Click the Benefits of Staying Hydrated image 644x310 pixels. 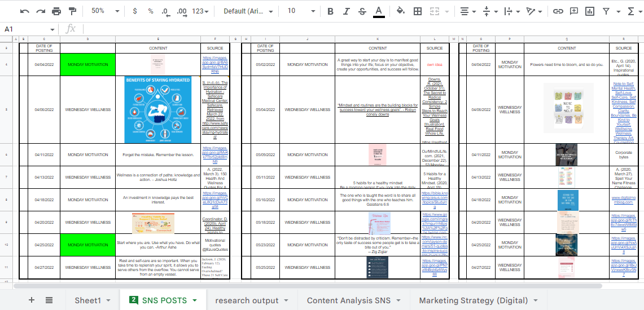click(x=158, y=109)
